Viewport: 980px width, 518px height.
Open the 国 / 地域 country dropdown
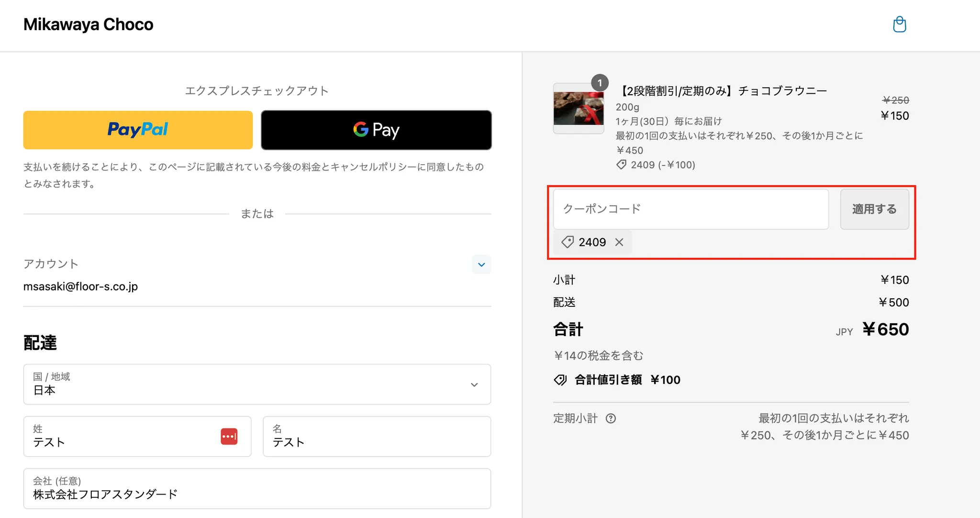point(257,384)
